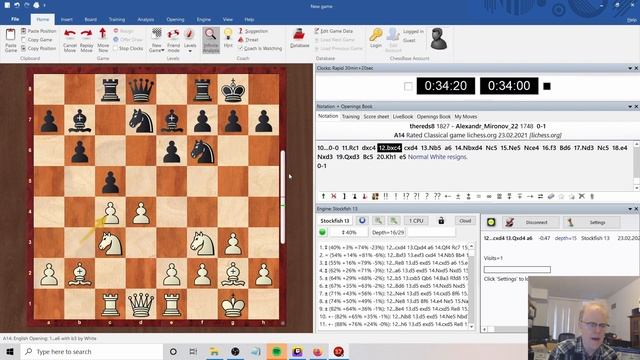Click the Hint lightbulb icon
The image size is (640, 360).
click(228, 35)
